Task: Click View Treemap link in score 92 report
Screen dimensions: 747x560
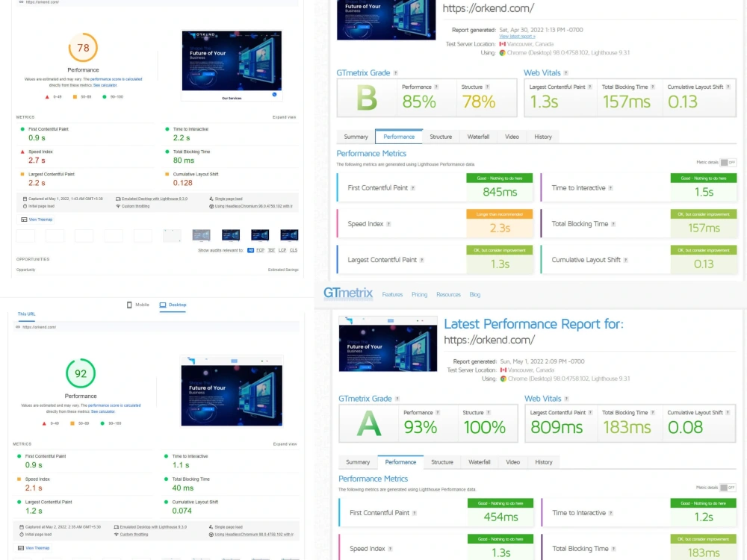Action: [x=37, y=548]
